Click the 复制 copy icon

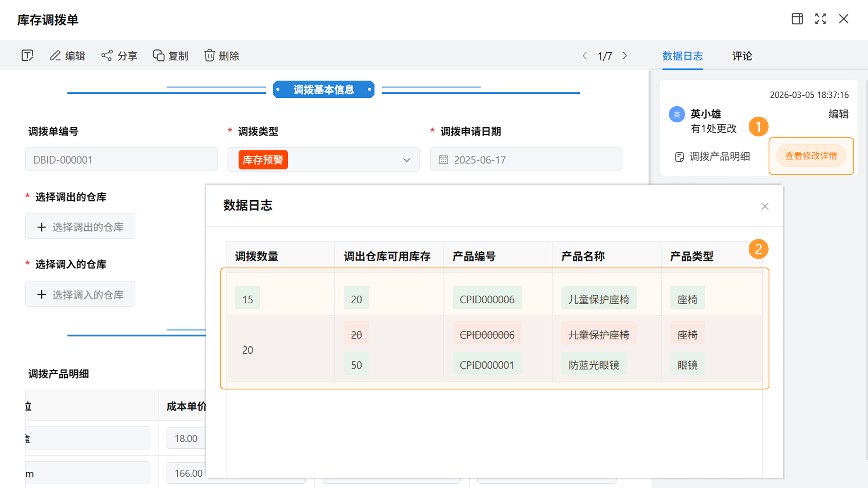158,56
